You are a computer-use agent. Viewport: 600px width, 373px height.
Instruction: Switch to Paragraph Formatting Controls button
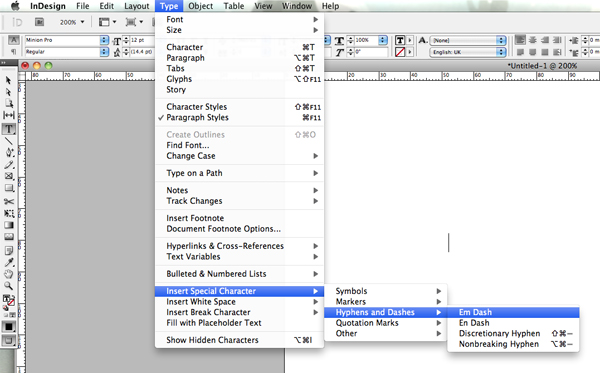click(x=13, y=52)
